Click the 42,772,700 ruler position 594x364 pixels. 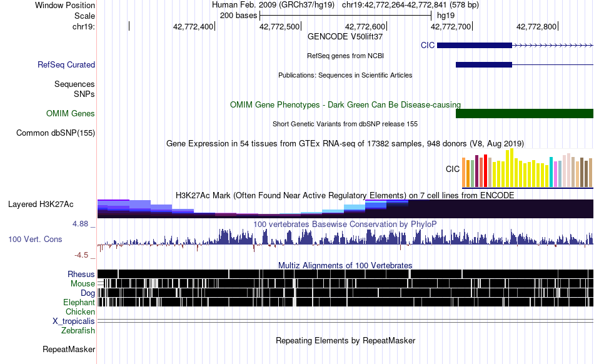point(451,26)
